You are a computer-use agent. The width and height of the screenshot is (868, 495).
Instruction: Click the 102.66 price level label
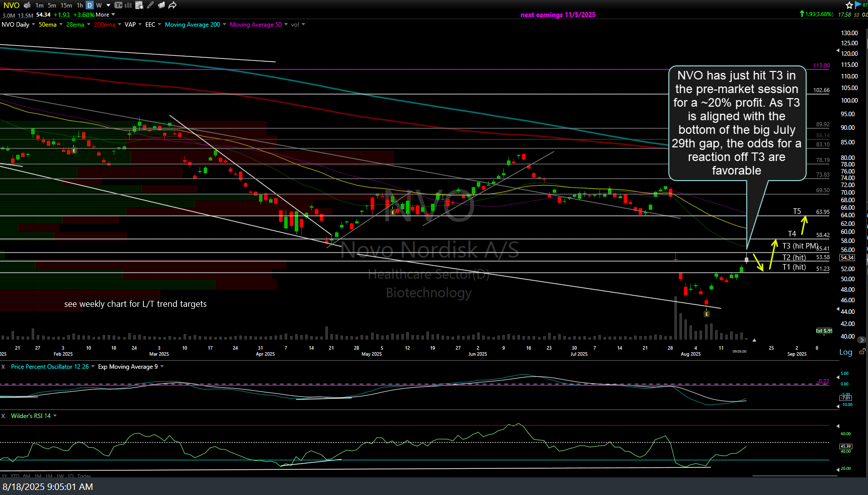click(822, 90)
